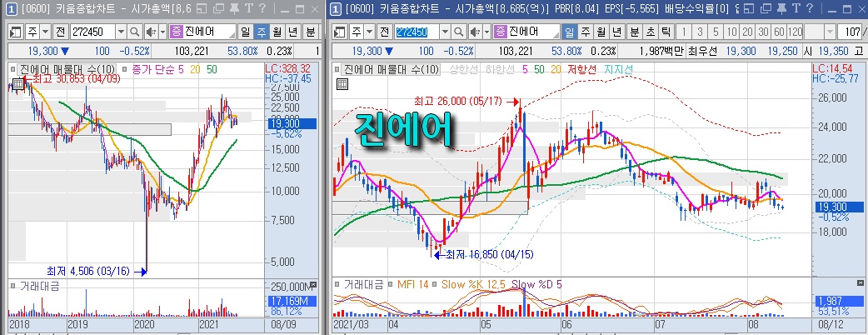Click 진에어 매물대 수(10) label on left chart

(x=68, y=69)
